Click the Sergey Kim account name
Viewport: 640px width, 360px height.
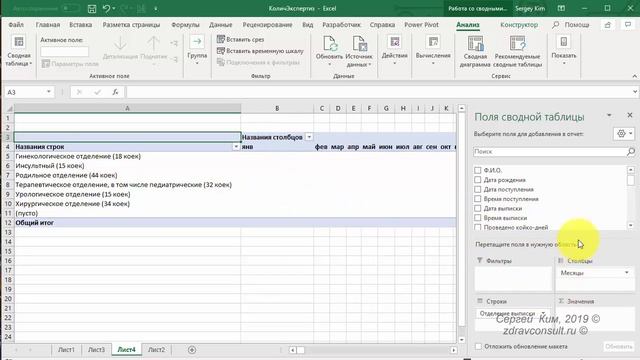[530, 9]
